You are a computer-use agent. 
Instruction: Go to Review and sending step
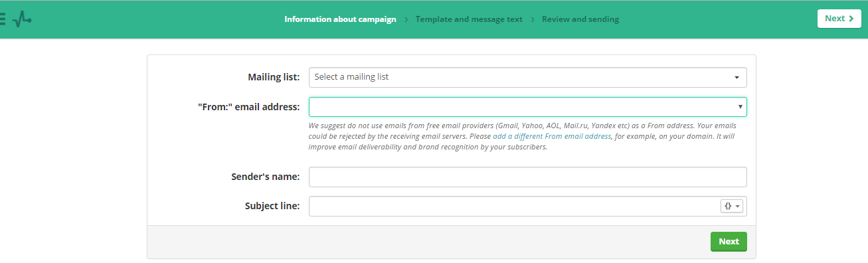pyautogui.click(x=580, y=19)
